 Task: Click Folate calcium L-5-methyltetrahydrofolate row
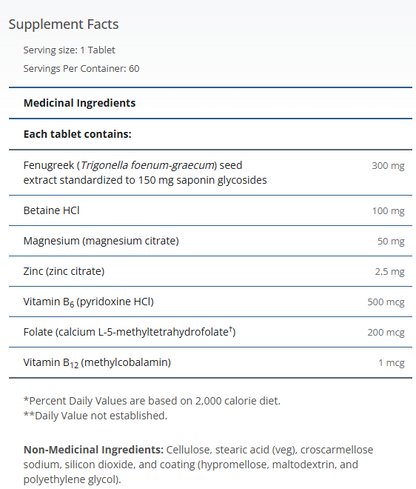point(210,332)
